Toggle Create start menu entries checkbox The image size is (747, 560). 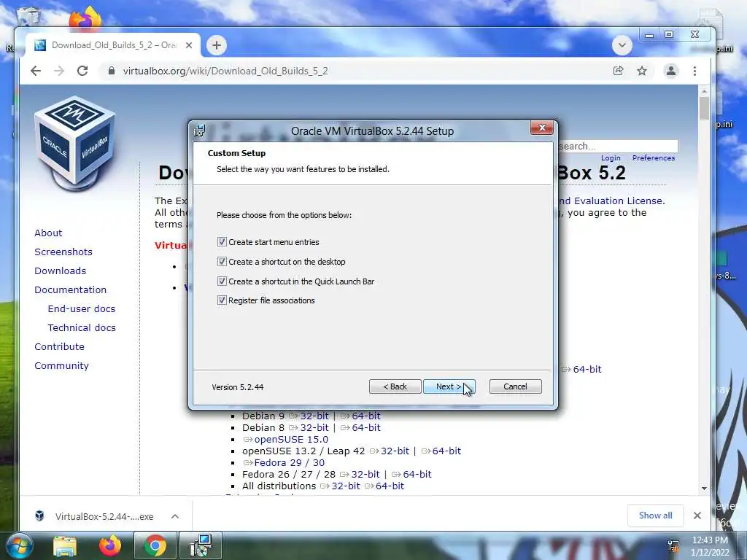[222, 242]
